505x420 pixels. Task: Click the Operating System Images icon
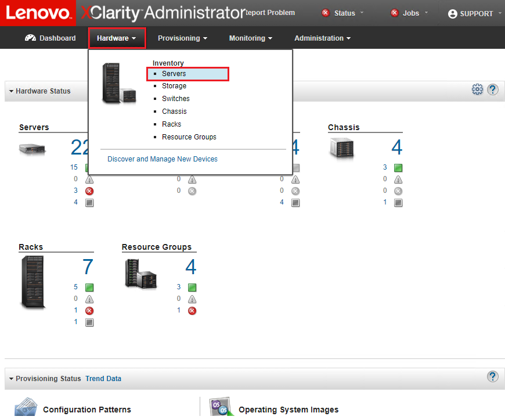click(x=221, y=407)
